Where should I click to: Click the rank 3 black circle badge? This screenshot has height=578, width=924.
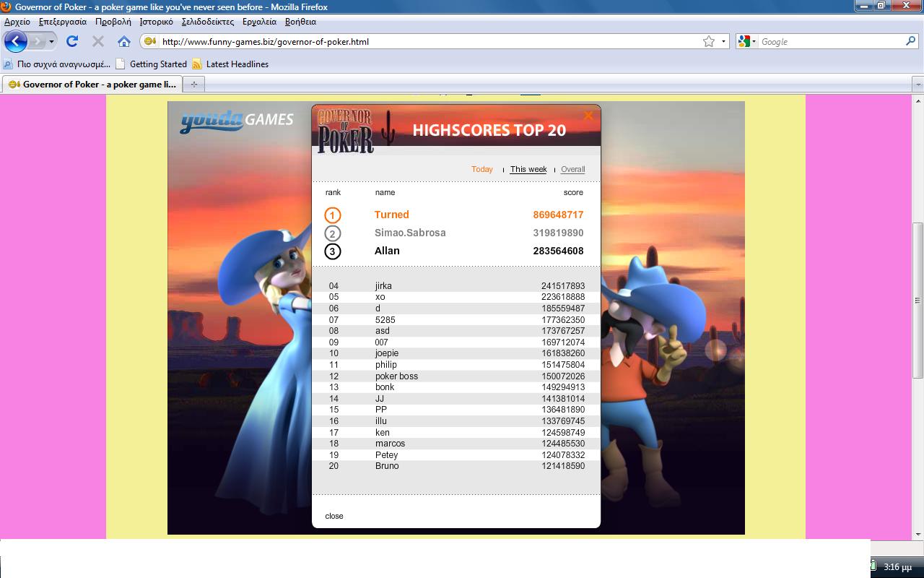[332, 251]
